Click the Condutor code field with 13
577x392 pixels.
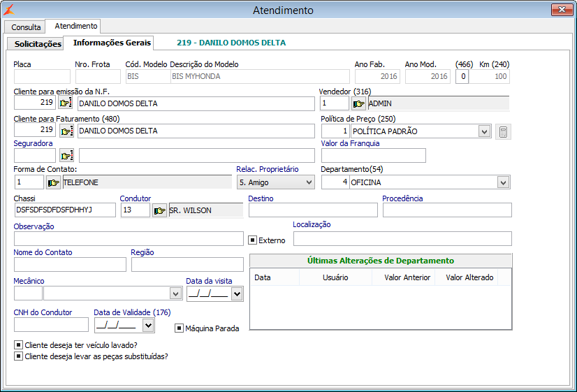click(x=135, y=210)
